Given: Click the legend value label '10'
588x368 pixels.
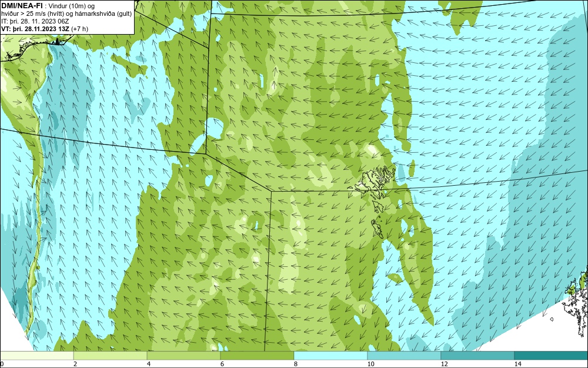Looking at the screenshot, I should tap(370, 364).
